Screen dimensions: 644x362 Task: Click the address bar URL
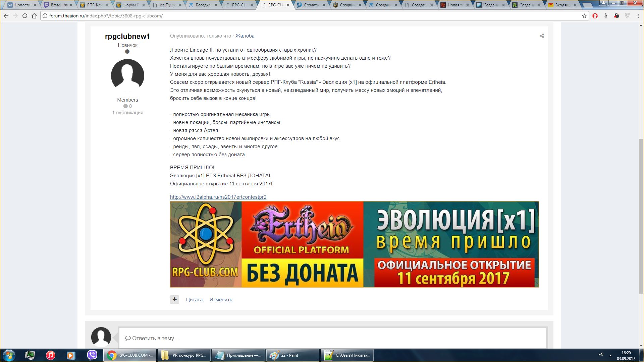(106, 16)
